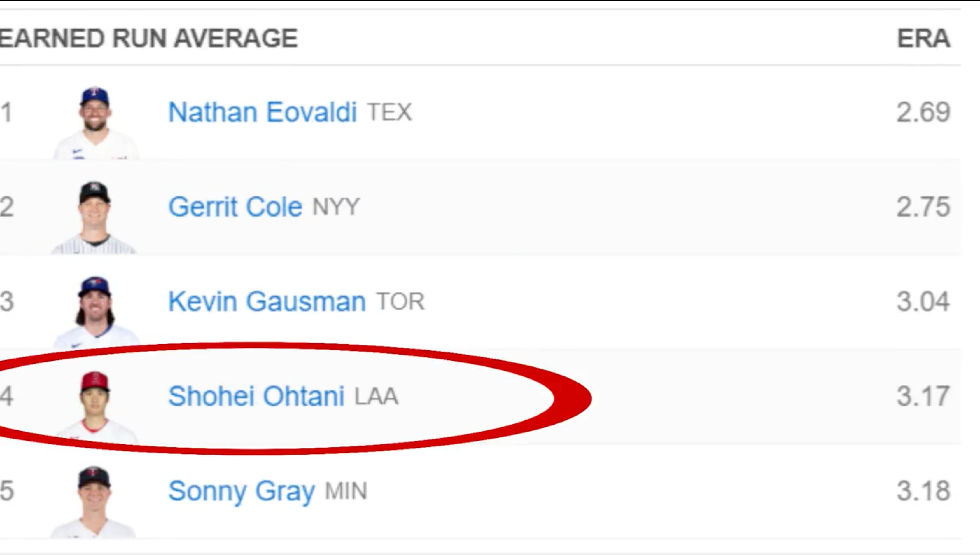The height and width of the screenshot is (555, 980).
Task: Click the LAA team abbreviation
Action: [x=377, y=396]
